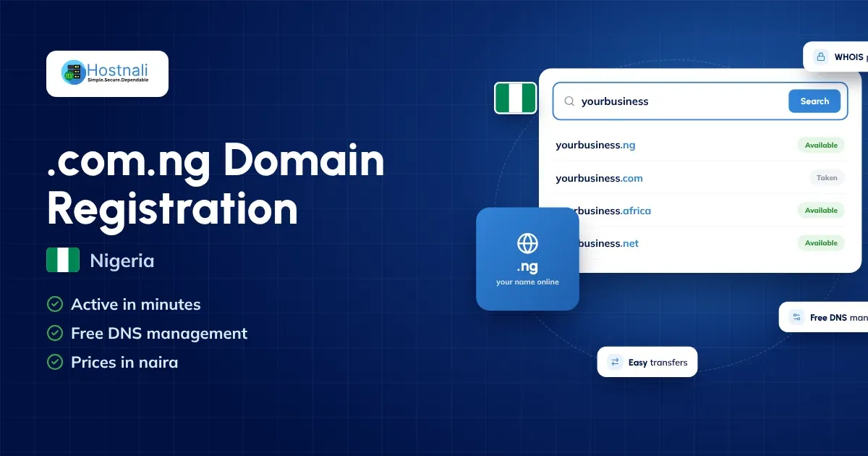Click the transfer arrows icon in Easy transfers
Viewport: 868px width, 456px height.
[615, 362]
